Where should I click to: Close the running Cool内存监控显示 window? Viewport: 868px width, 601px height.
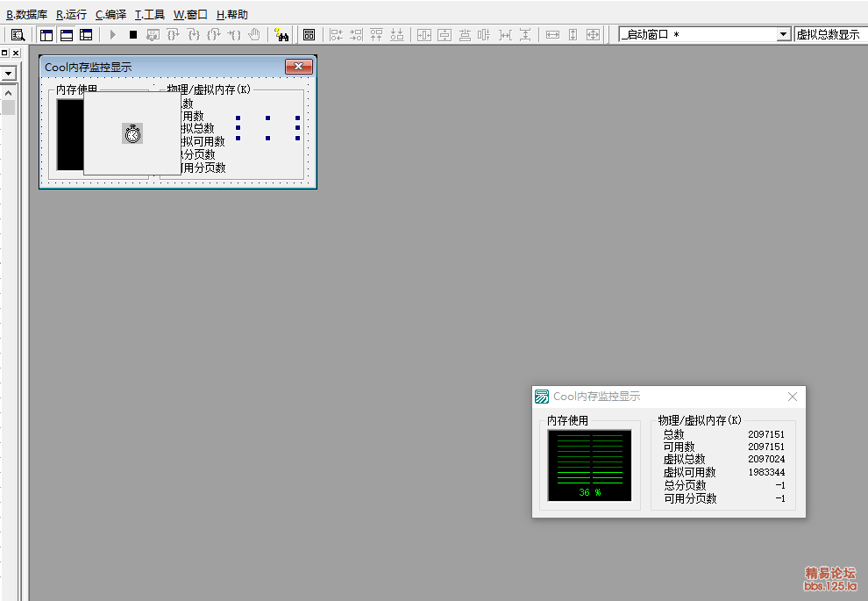tap(793, 397)
